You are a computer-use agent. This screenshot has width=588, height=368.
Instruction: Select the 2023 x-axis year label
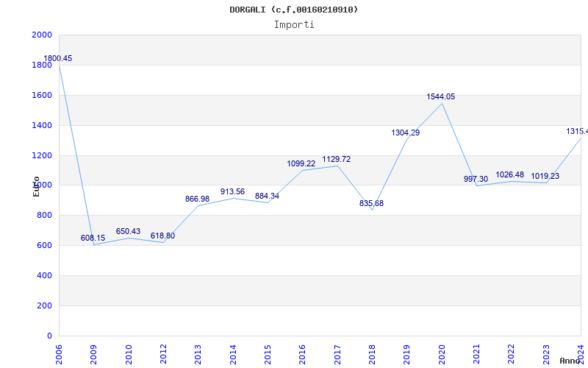pyautogui.click(x=546, y=354)
